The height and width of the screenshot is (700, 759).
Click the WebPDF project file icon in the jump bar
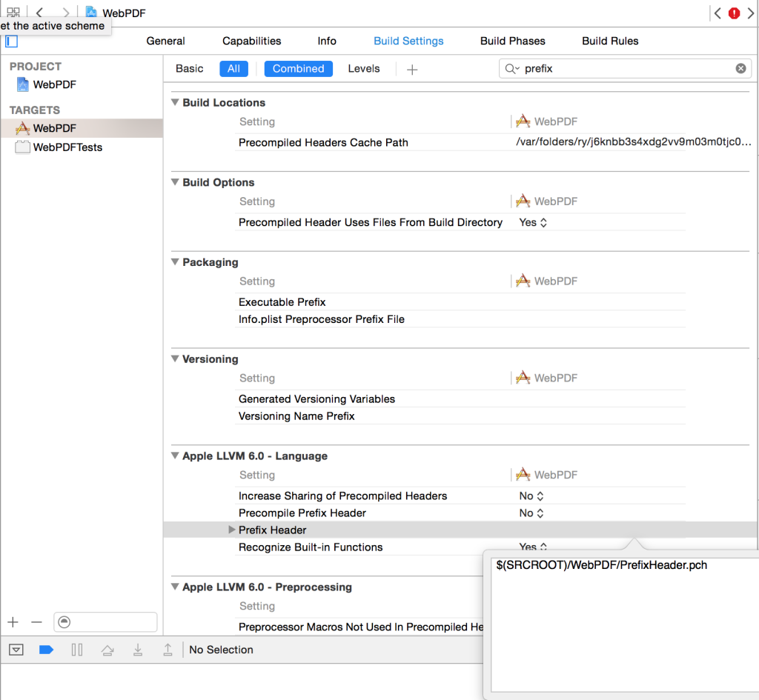coord(90,12)
